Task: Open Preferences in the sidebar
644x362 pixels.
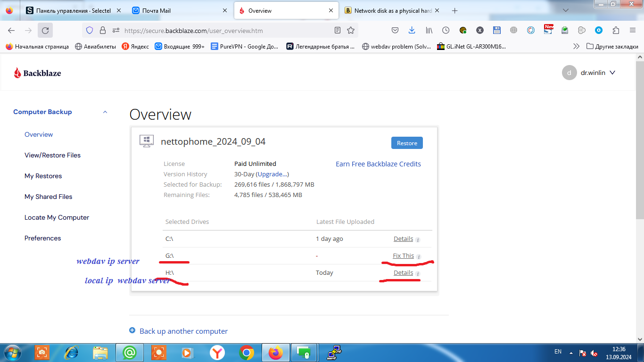Action: pyautogui.click(x=42, y=238)
